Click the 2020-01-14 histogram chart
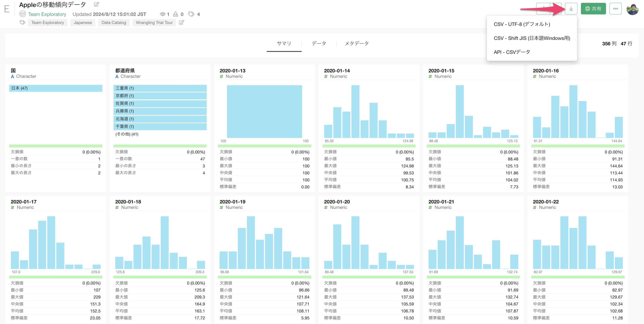 (x=369, y=112)
